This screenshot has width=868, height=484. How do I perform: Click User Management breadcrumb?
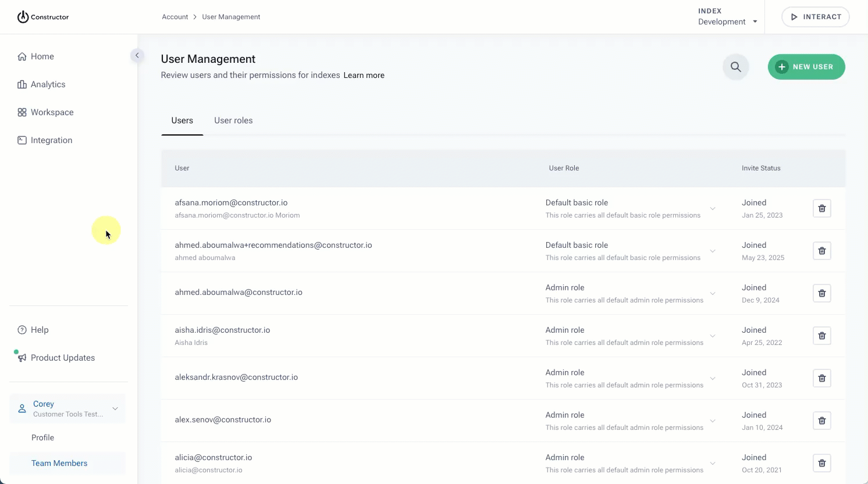pyautogui.click(x=231, y=17)
